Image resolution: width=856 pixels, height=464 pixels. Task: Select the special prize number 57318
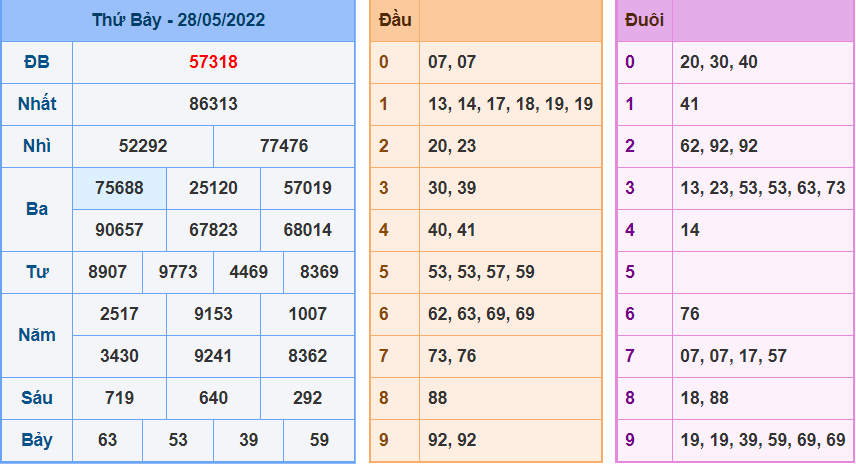pyautogui.click(x=213, y=62)
